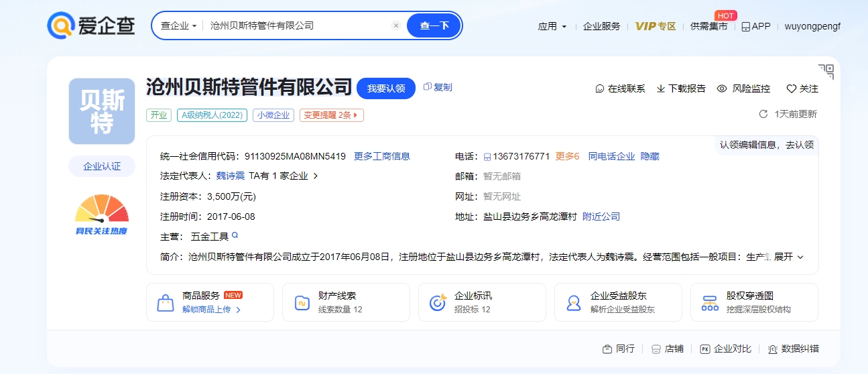Open the 商品服务 shopping bag card
The width and height of the screenshot is (868, 374).
coord(210,302)
